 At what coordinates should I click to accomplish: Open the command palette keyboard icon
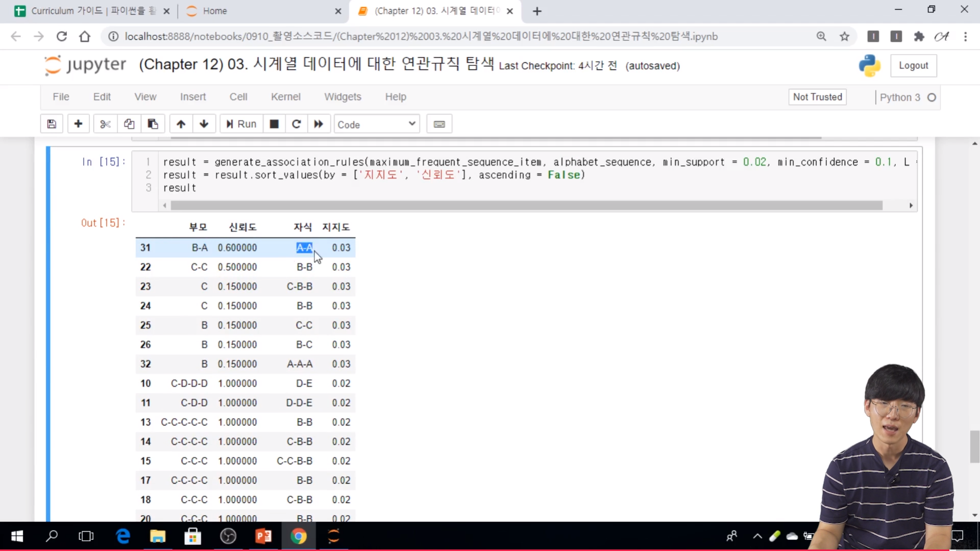[x=439, y=124]
